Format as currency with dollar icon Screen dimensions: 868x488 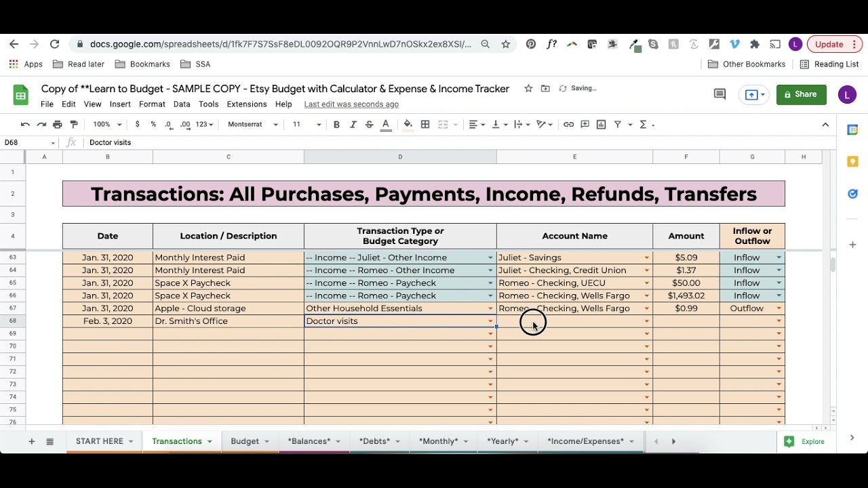click(x=138, y=125)
